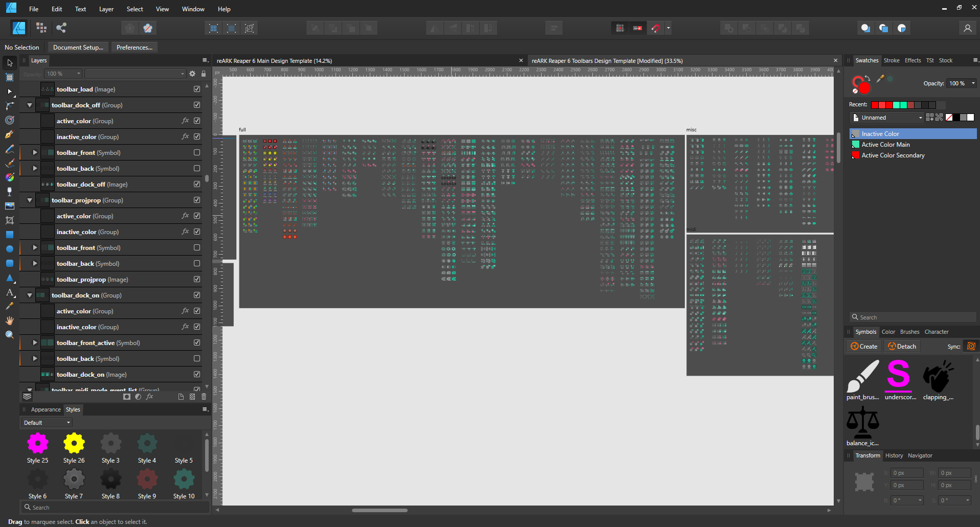Screen dimensions: 980x527
Task: Click the Document Setup button
Action: [78, 48]
